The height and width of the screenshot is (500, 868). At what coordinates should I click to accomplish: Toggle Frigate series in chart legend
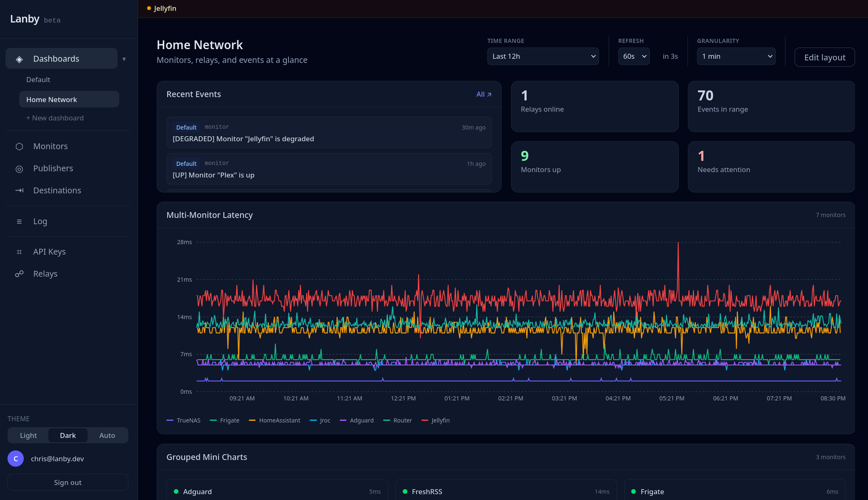click(x=225, y=420)
